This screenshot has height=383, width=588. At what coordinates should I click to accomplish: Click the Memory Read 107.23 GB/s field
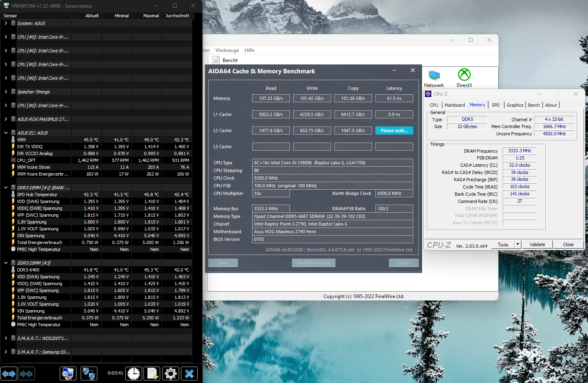[271, 98]
